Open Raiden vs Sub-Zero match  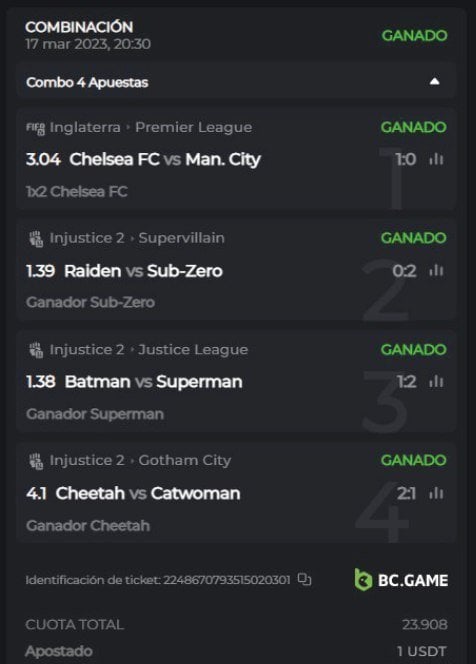(x=143, y=271)
